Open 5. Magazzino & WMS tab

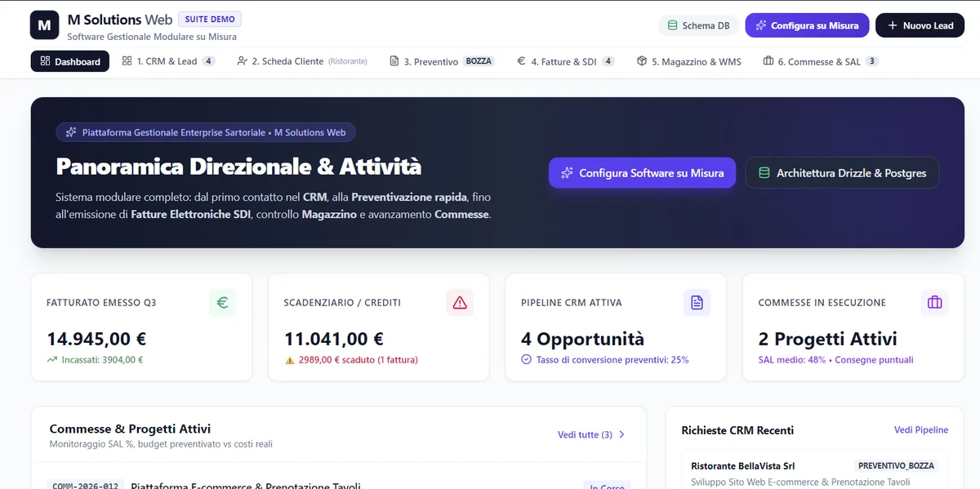pyautogui.click(x=689, y=61)
